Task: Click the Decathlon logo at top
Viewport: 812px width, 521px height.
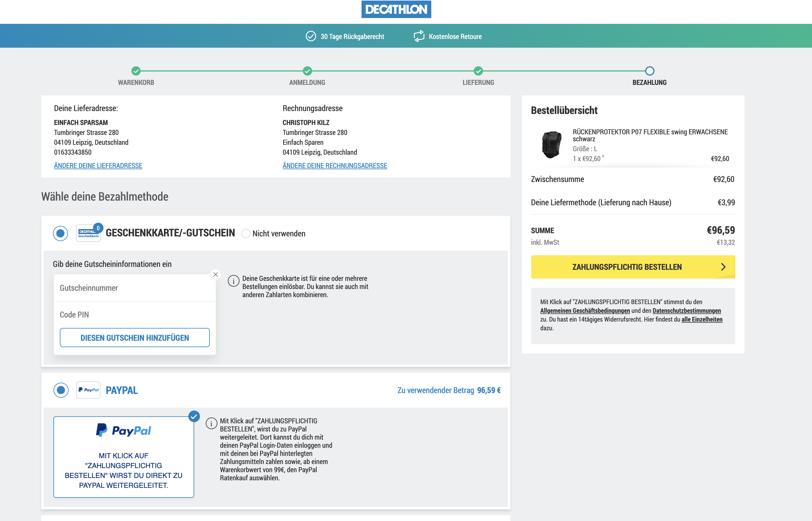Action: pos(396,9)
